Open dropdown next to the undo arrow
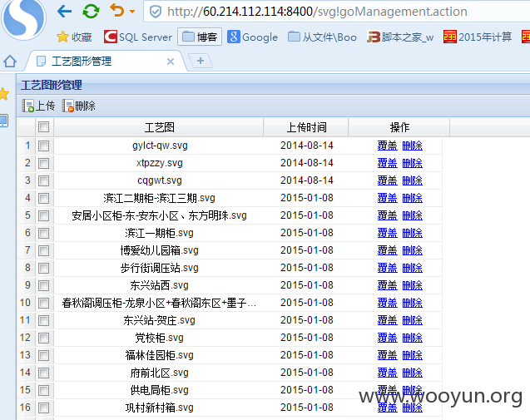Image resolution: width=530 pixels, height=420 pixels. coord(132,12)
